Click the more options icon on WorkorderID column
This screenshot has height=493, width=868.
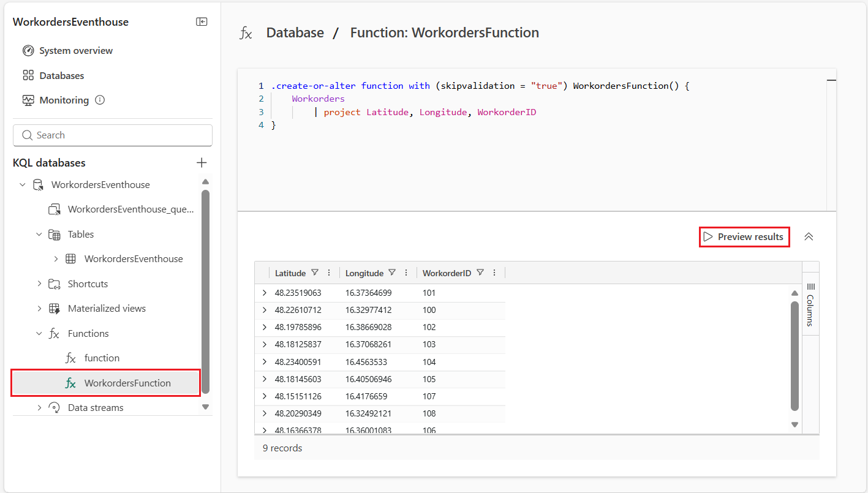coord(494,273)
